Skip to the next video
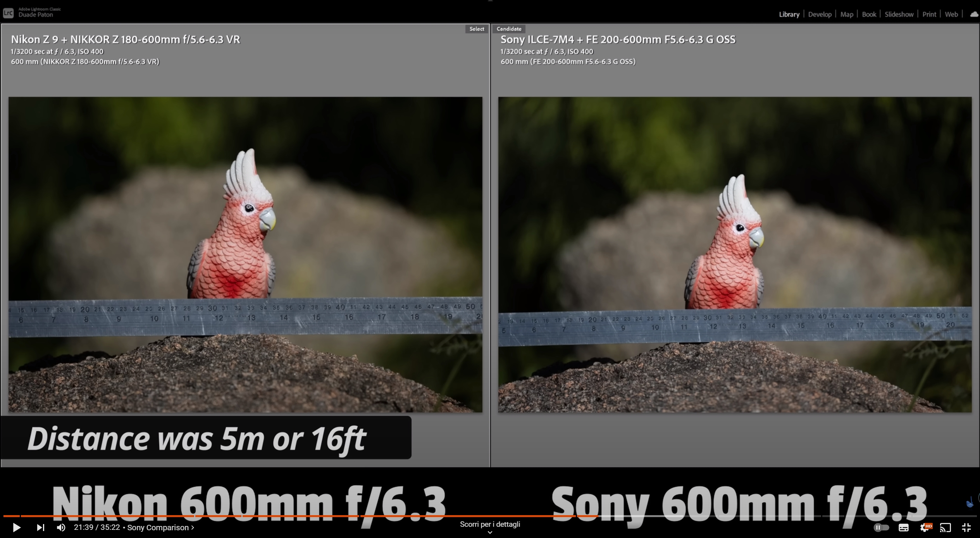Screen dimensions: 980x538 pyautogui.click(x=40, y=528)
